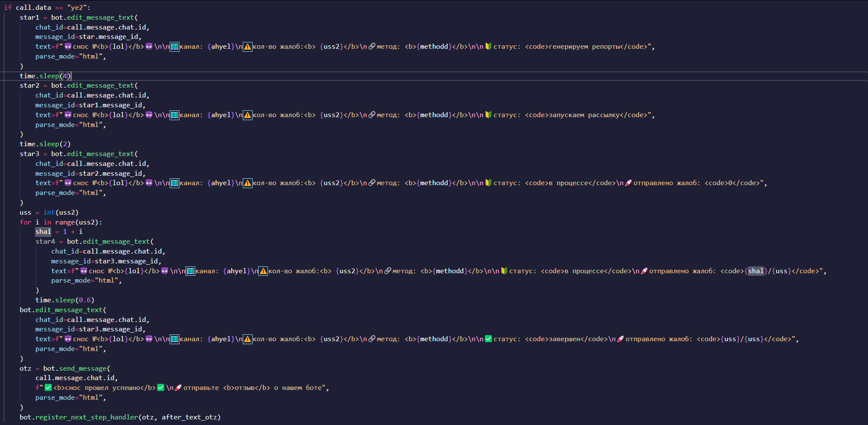Click the '<code>0</code>' counter in star3 text

click(732, 183)
